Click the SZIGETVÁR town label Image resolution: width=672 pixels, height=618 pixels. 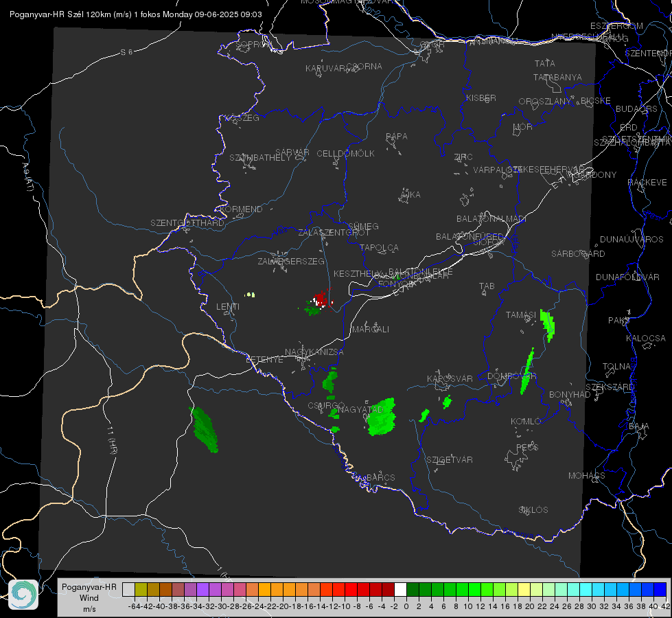[449, 460]
